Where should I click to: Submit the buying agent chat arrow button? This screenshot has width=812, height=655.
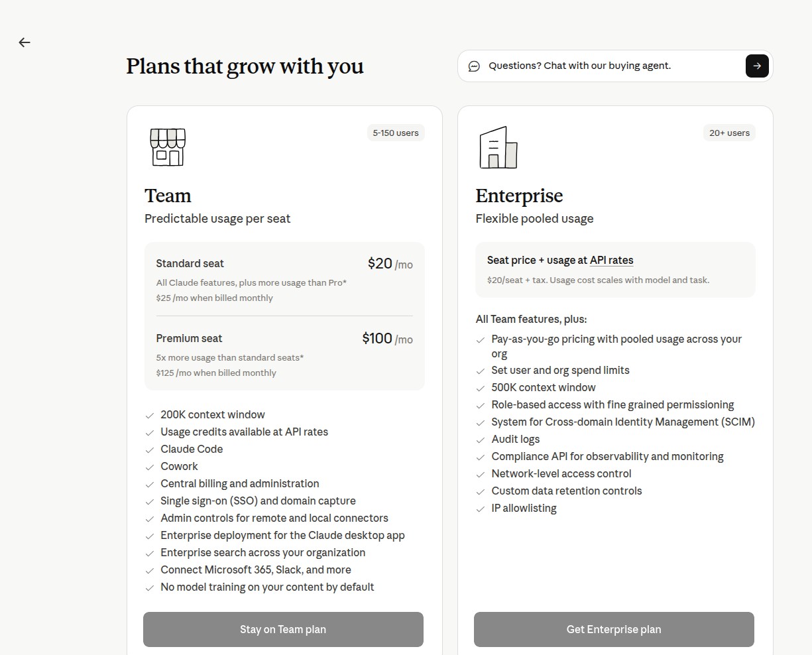[x=757, y=66]
